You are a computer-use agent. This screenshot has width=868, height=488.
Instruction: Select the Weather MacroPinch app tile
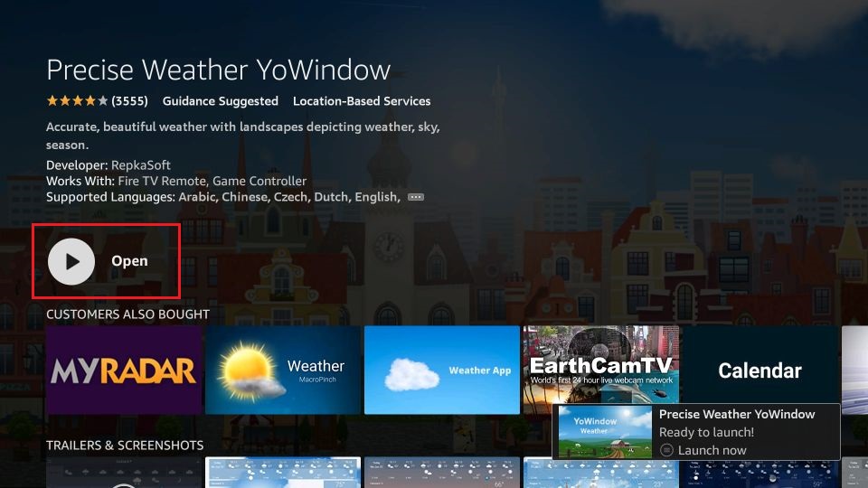click(x=283, y=370)
